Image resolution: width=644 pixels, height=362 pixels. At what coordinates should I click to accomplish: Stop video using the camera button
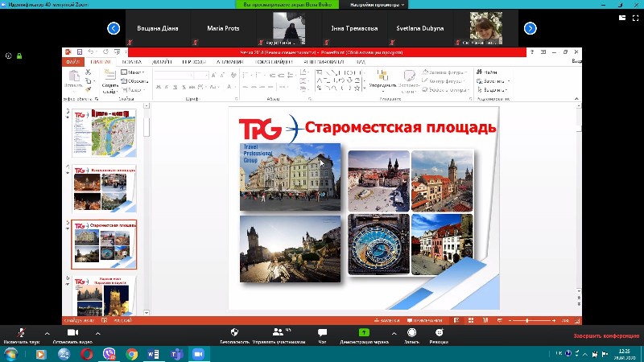(x=72, y=332)
